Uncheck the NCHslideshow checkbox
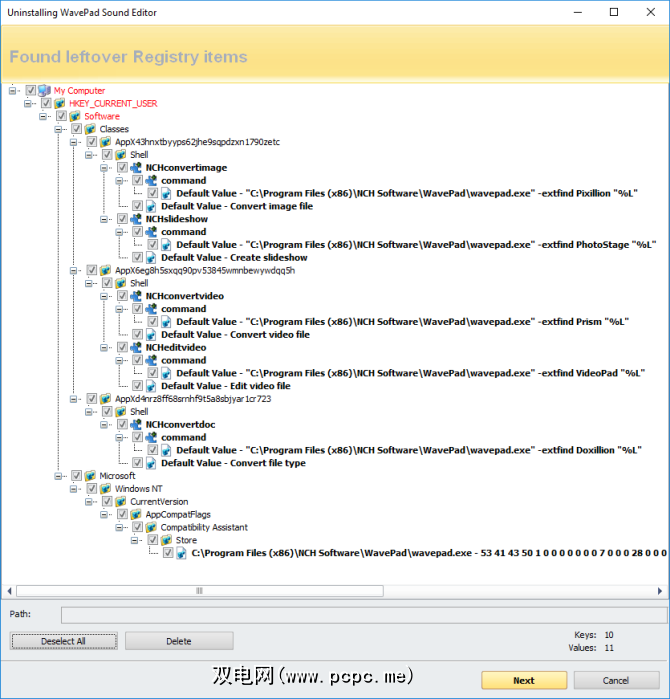The height and width of the screenshot is (699, 670). point(122,219)
